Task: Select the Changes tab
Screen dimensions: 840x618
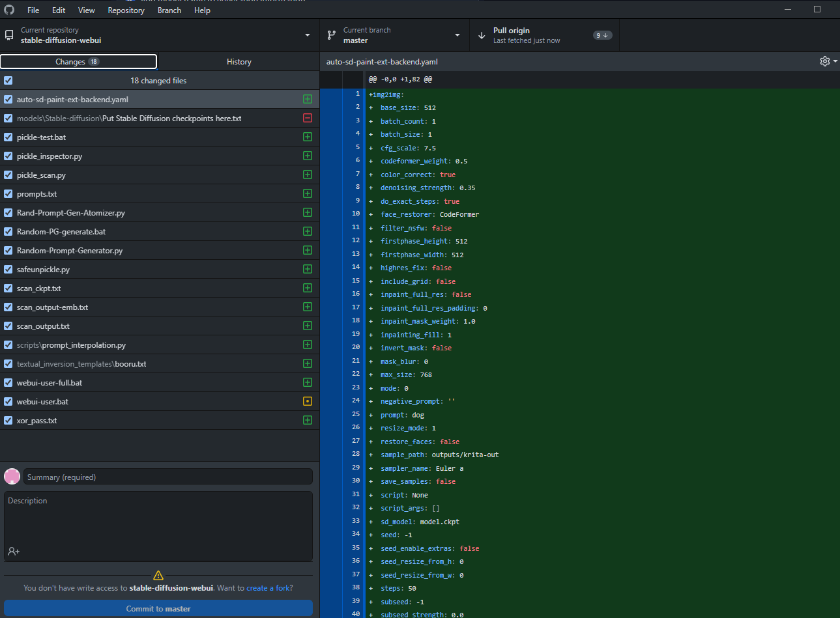Action: 78,62
